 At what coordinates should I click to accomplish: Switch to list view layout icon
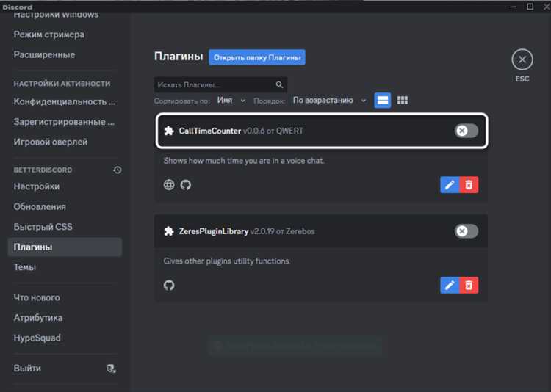tap(382, 100)
